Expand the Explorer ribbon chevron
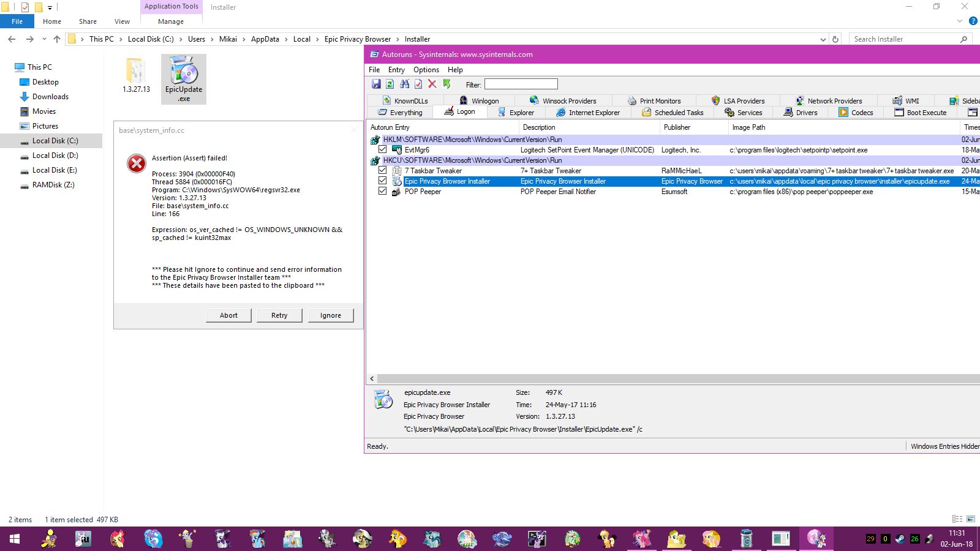 click(x=960, y=21)
